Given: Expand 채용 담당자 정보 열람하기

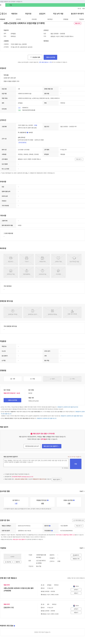Looking at the screenshot, I should tap(52, 446).
